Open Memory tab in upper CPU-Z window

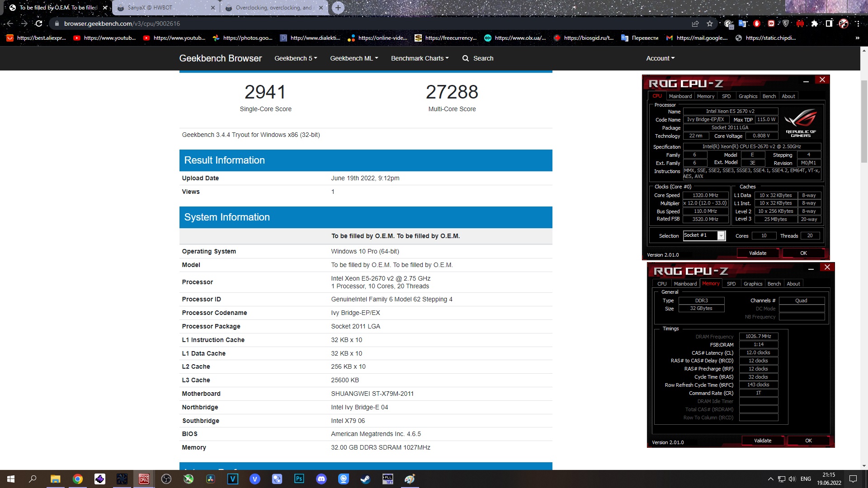[706, 96]
